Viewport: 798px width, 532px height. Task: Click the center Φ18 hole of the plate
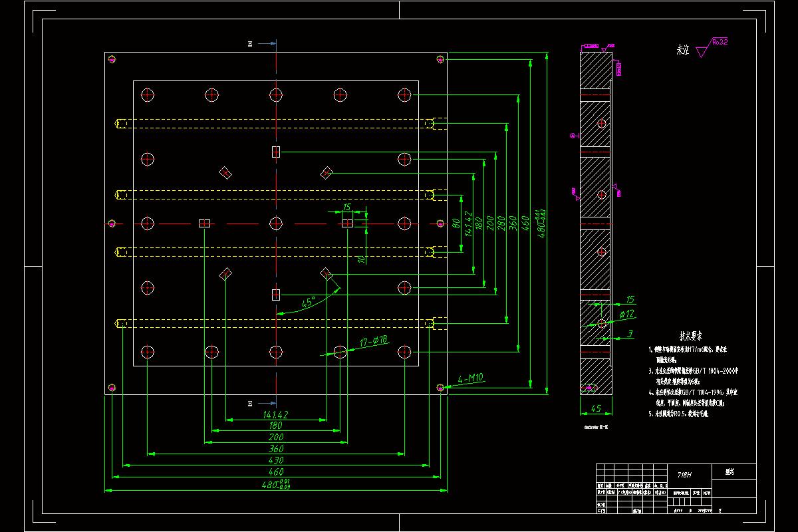(275, 223)
